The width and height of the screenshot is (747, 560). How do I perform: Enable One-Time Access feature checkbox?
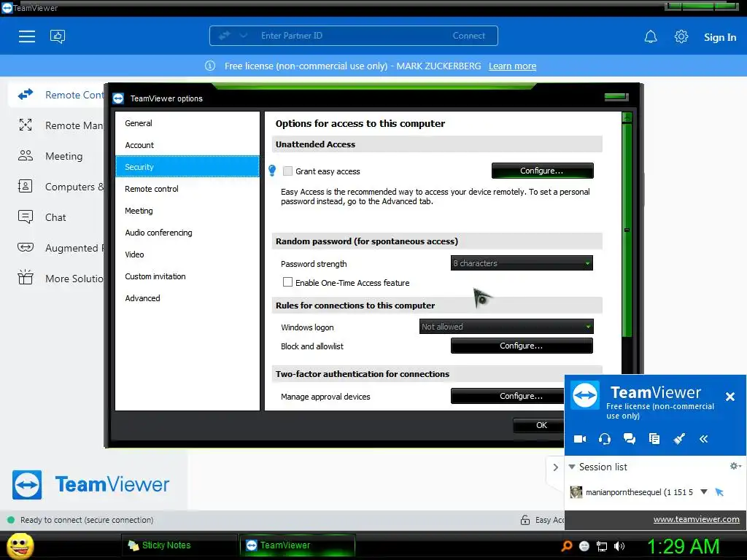pyautogui.click(x=287, y=282)
